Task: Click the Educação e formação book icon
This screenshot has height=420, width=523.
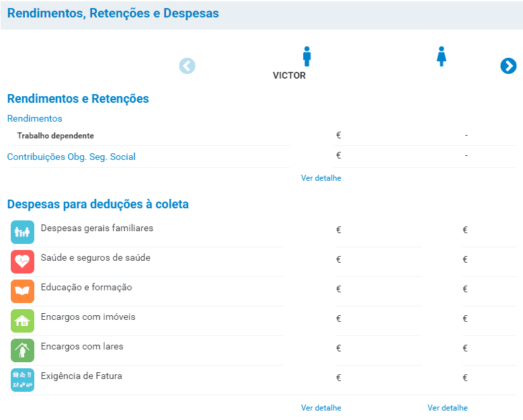Action: coord(22,291)
